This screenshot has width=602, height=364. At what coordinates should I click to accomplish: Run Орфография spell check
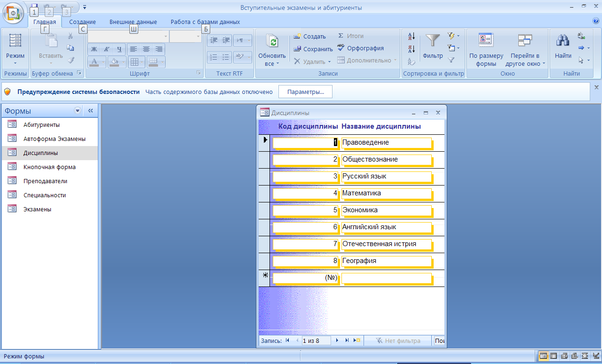[x=360, y=48]
